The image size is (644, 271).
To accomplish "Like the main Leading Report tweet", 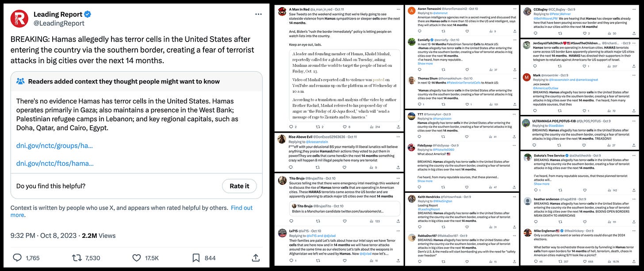I will tap(136, 257).
